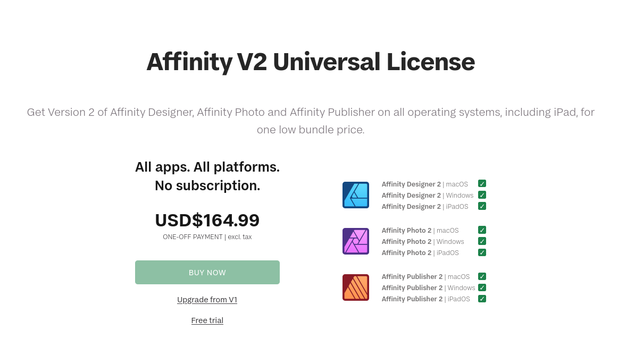Image resolution: width=643 pixels, height=364 pixels.
Task: Toggle the Affinity Photo 2 macOS checkmark
Action: click(482, 230)
